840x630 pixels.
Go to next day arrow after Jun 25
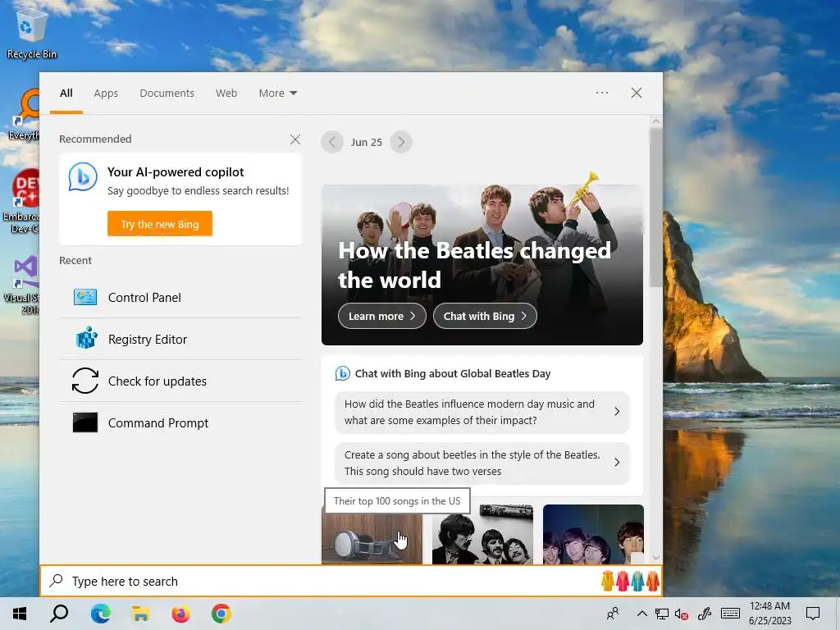401,142
